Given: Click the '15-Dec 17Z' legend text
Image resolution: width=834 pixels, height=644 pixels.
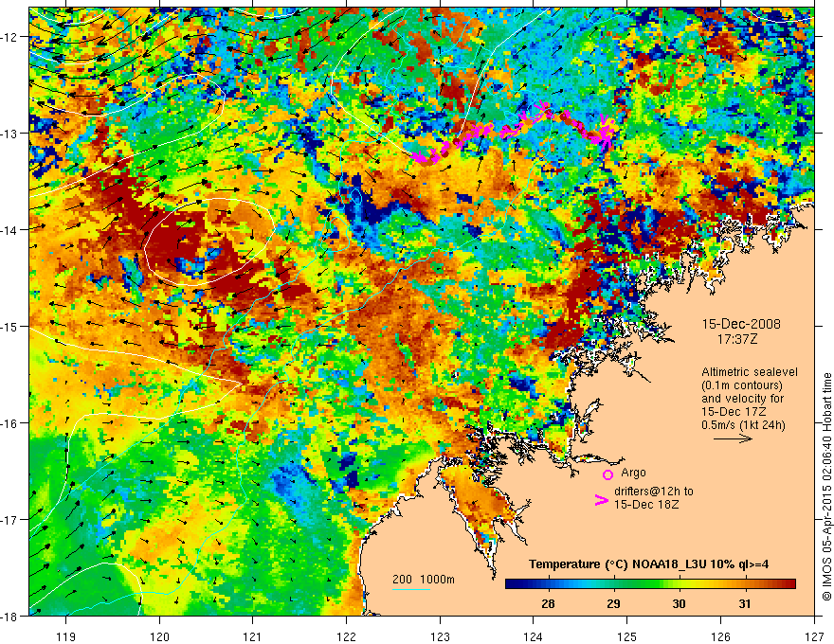Looking at the screenshot, I should (x=732, y=411).
